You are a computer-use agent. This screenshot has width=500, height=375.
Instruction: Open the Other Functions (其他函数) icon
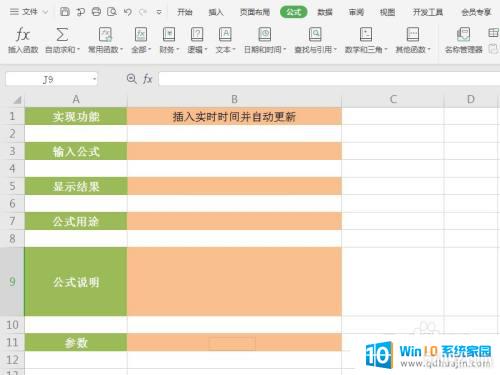coord(413,34)
